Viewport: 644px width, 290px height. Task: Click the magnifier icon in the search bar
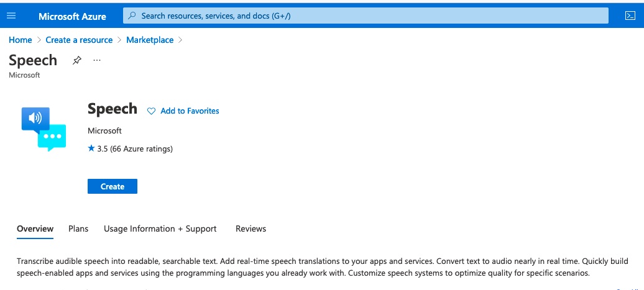[x=132, y=16]
